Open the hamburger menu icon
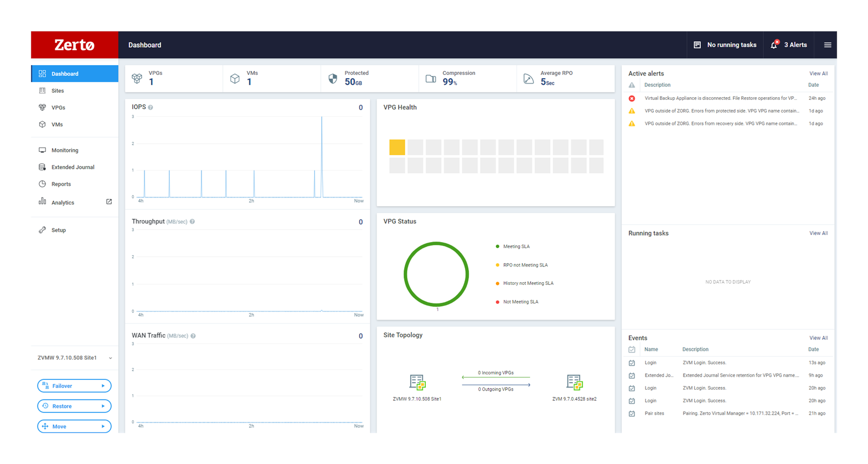 click(827, 45)
